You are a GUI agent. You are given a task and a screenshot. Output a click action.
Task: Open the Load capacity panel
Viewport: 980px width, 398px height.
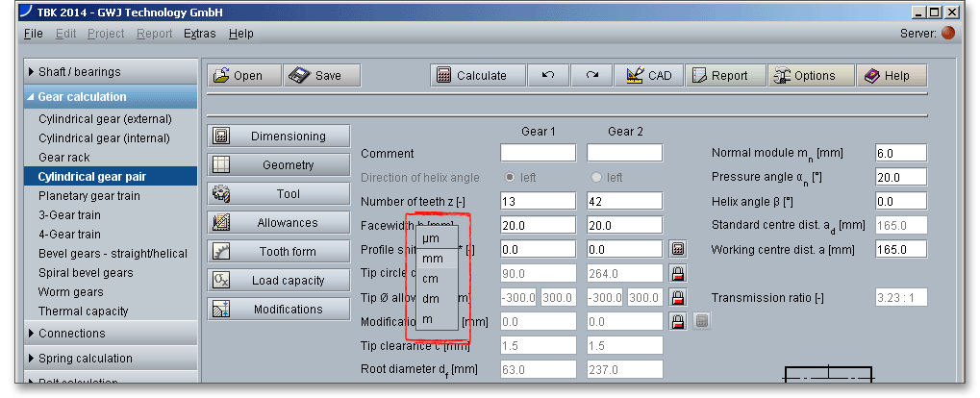click(x=278, y=281)
